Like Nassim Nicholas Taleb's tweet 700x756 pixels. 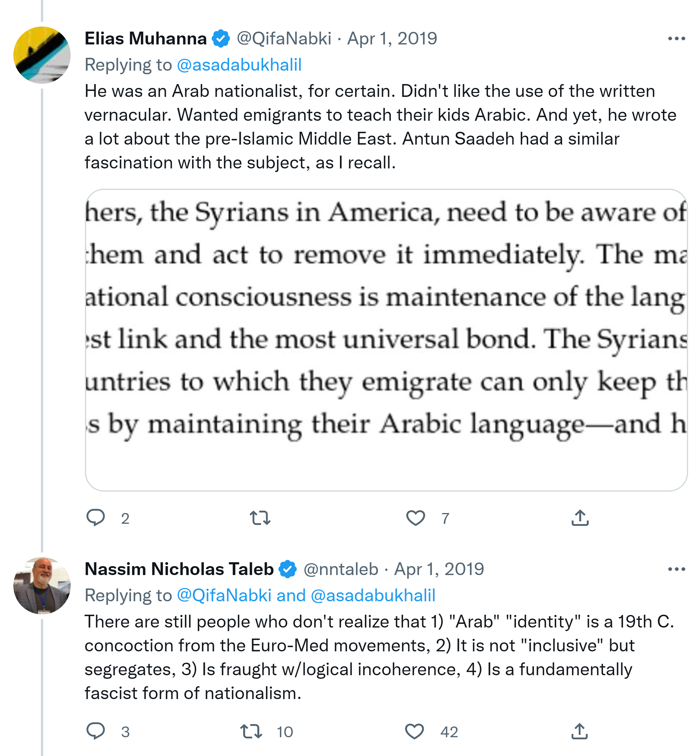click(415, 731)
